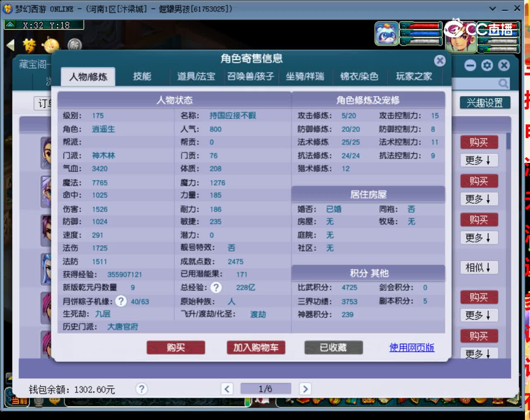Switch to the 锦衣/染色 tab
The image size is (530, 420).
tap(359, 76)
